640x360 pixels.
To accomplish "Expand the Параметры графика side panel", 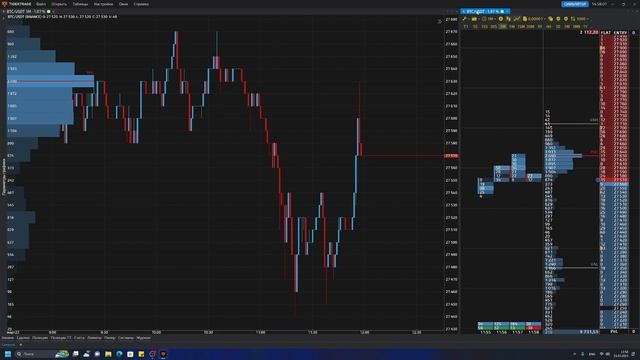I will [x=3, y=177].
